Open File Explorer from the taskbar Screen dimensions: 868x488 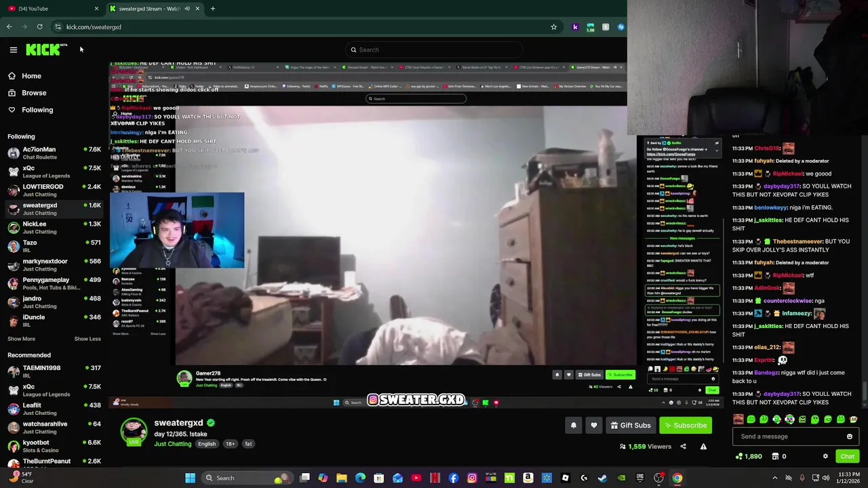[x=342, y=478]
